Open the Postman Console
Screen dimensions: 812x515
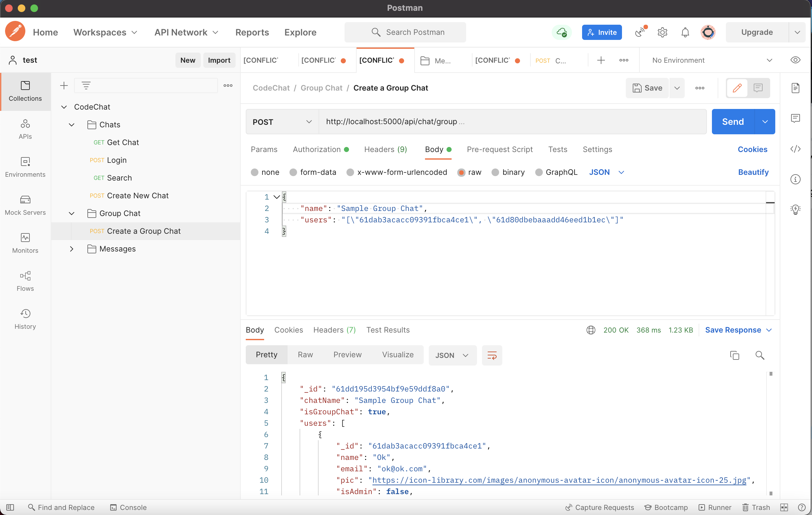[x=128, y=507]
